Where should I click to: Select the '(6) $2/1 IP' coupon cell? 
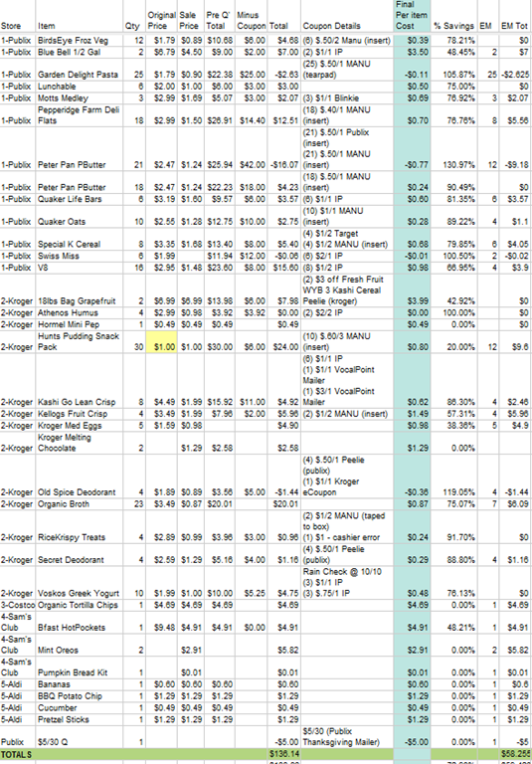347,257
